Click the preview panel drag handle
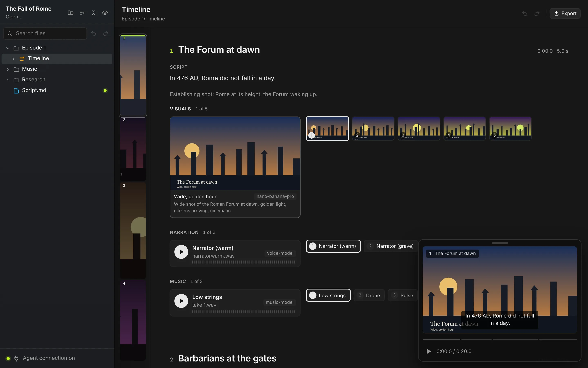This screenshot has height=368, width=588. [x=500, y=243]
